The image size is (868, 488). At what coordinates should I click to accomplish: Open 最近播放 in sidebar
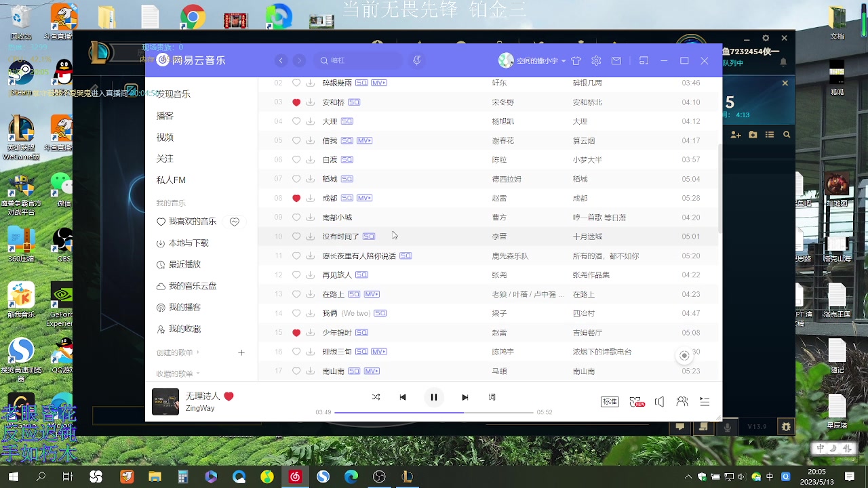pos(179,264)
